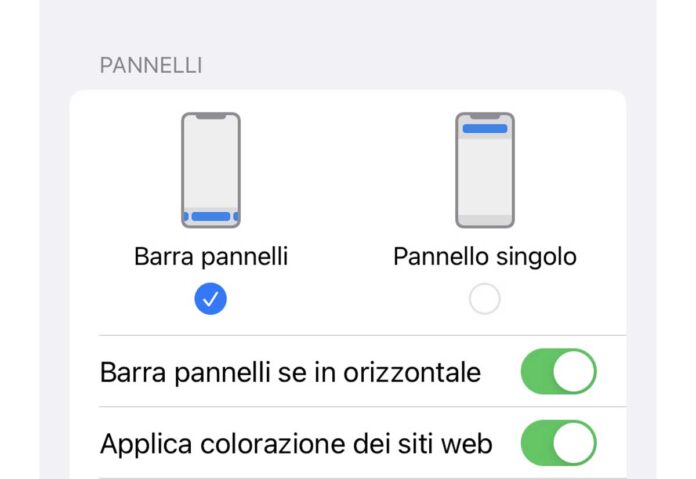Viewport: 696px width, 479px height.
Task: Choose the Pannello singolo text label
Action: 485,257
